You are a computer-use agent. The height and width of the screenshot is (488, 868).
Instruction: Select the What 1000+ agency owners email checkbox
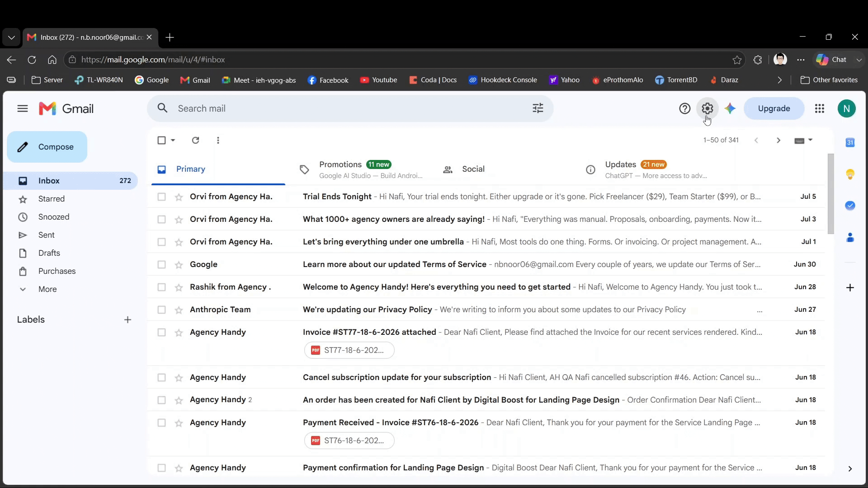[x=161, y=219]
